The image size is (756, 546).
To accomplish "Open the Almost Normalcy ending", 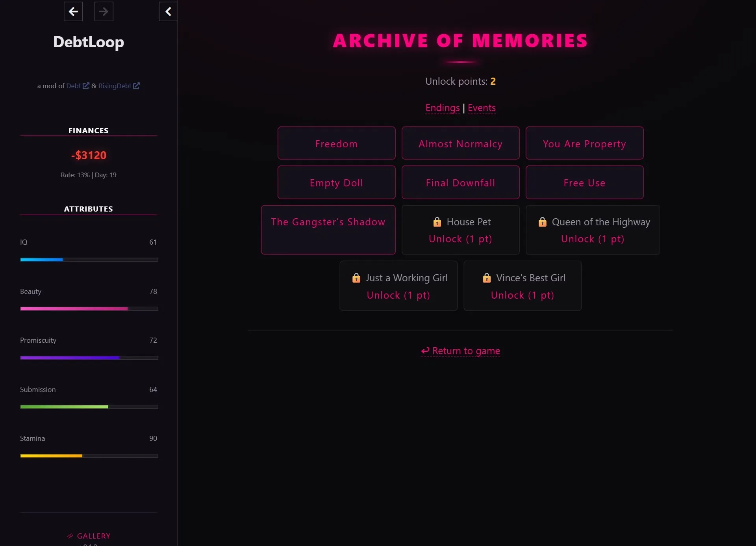I will pos(460,143).
